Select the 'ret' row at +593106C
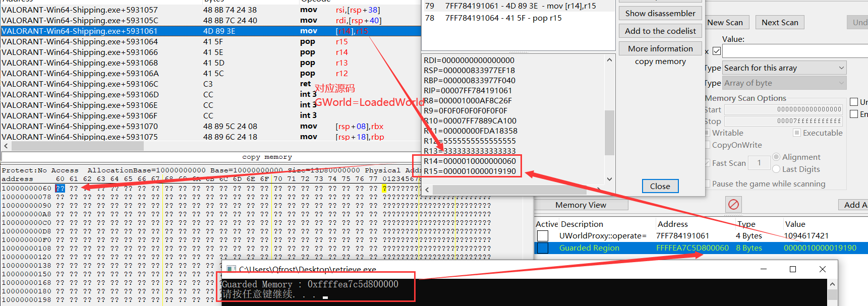Screen dimensions: 868x306 pos(211,84)
